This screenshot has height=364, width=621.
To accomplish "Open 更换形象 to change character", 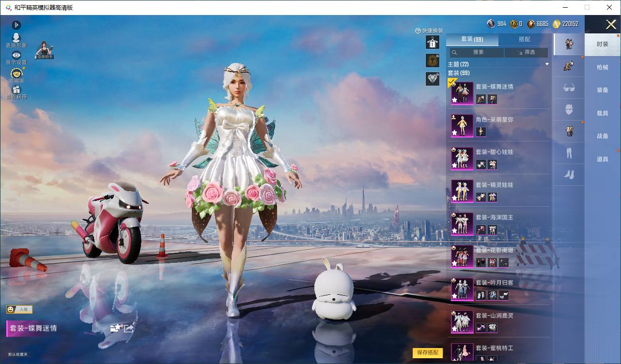I will coord(16,40).
